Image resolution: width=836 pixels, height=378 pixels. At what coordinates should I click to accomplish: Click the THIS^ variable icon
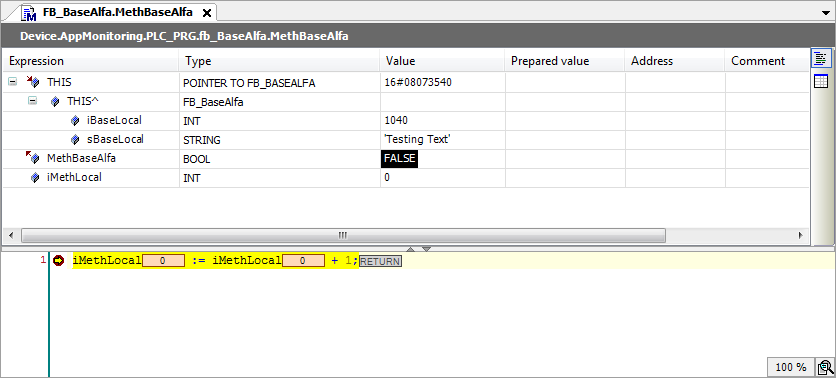tap(54, 101)
